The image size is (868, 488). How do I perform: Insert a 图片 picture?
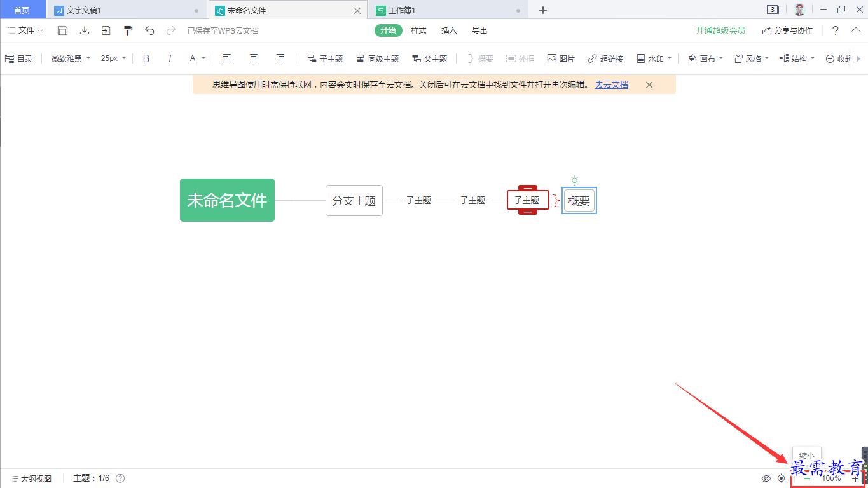[x=561, y=58]
